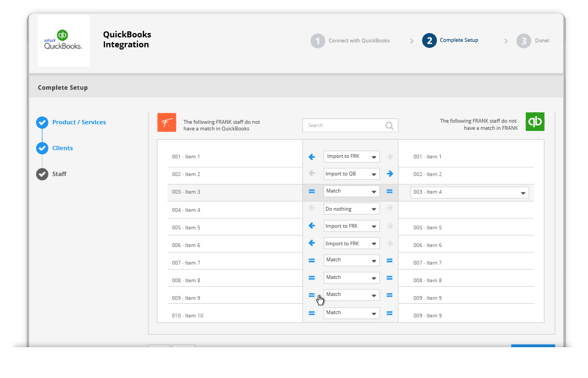Click the grey left arrow in the 004 - Item 4 row
The width and height of the screenshot is (588, 378).
[312, 208]
